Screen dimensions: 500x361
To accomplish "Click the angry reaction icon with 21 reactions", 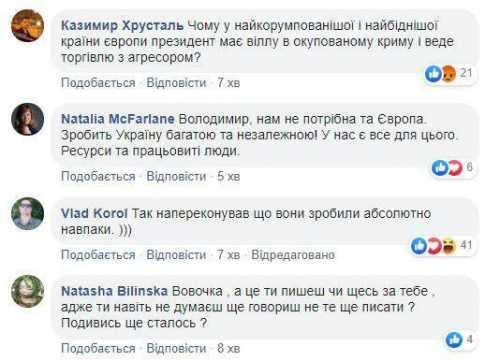I will (448, 74).
